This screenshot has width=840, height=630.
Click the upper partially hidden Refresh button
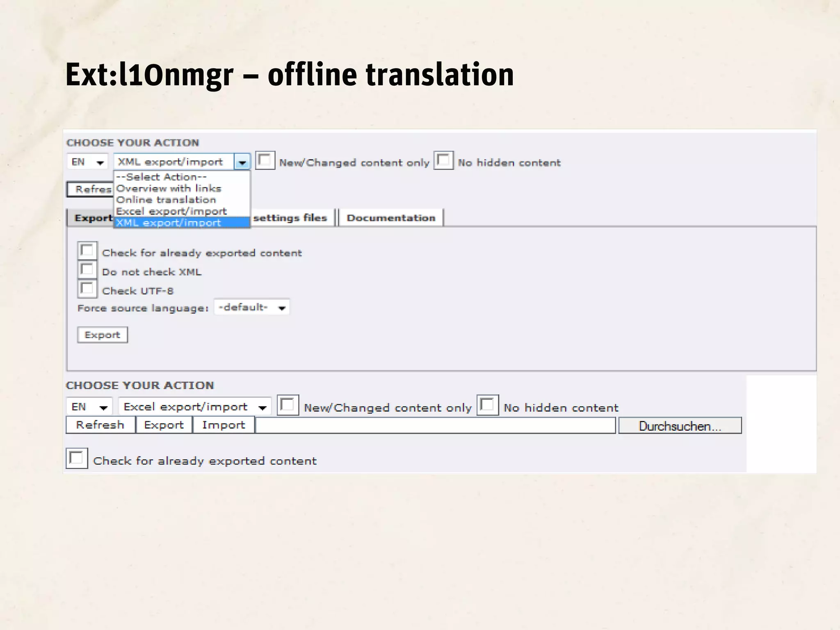pos(90,189)
